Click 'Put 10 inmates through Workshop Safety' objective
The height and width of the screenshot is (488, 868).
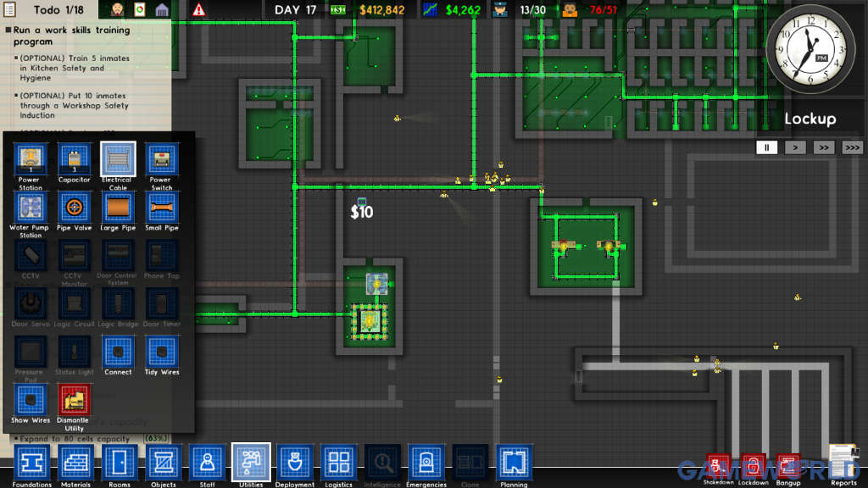point(75,105)
